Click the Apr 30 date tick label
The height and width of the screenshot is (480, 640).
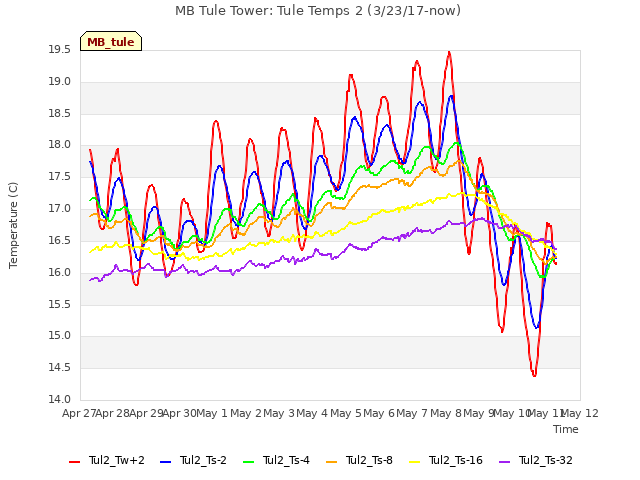pyautogui.click(x=179, y=413)
